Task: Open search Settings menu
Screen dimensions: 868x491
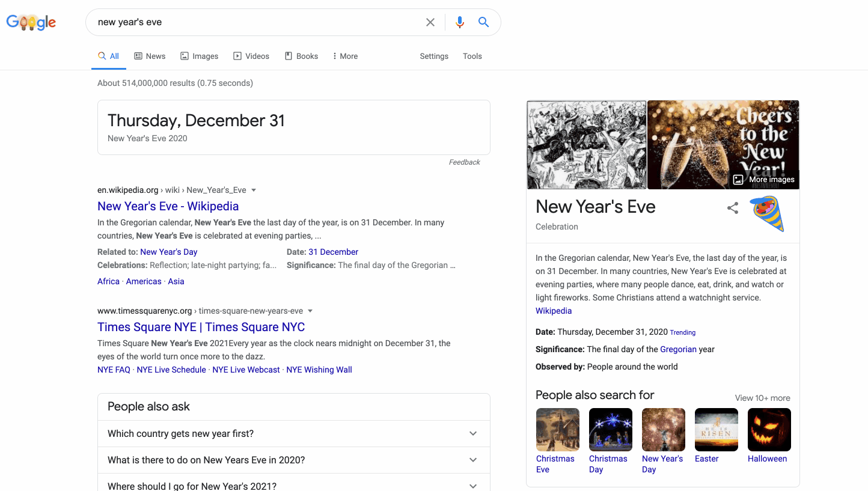Action: 434,56
